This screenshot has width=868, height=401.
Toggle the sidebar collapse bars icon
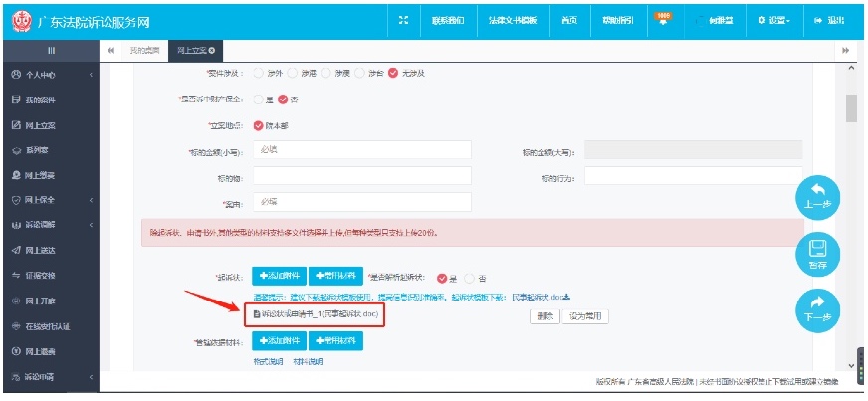point(51,51)
